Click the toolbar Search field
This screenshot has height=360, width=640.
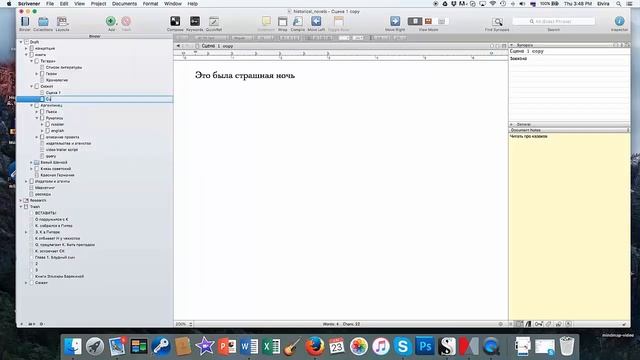(x=553, y=21)
